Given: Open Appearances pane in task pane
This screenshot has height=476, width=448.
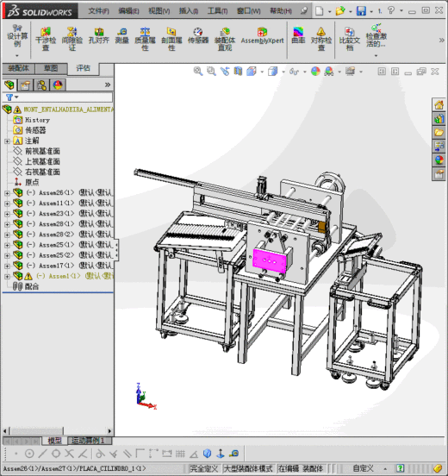Looking at the screenshot, I should (x=439, y=160).
